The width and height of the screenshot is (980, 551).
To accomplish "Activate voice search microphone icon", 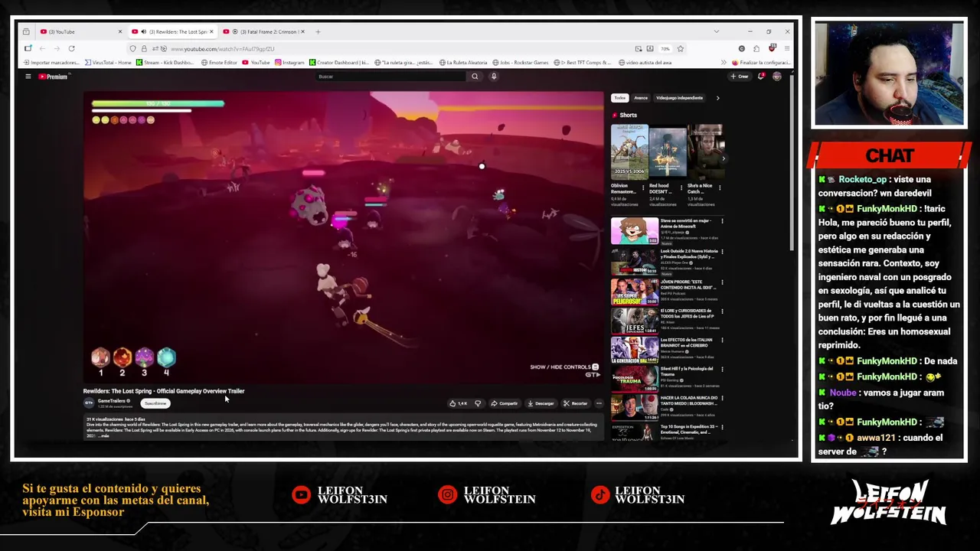I will (x=494, y=77).
